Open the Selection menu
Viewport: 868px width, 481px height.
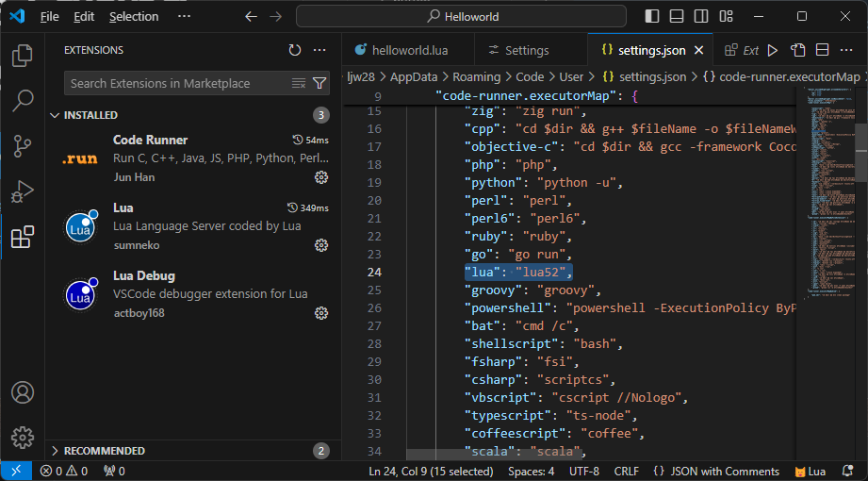tap(134, 17)
